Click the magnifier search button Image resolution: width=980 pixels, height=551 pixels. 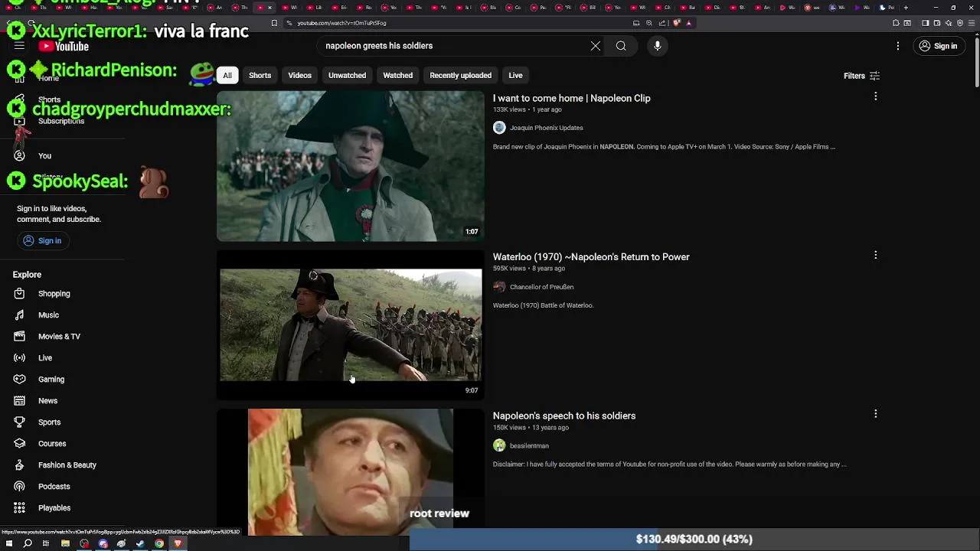621,46
